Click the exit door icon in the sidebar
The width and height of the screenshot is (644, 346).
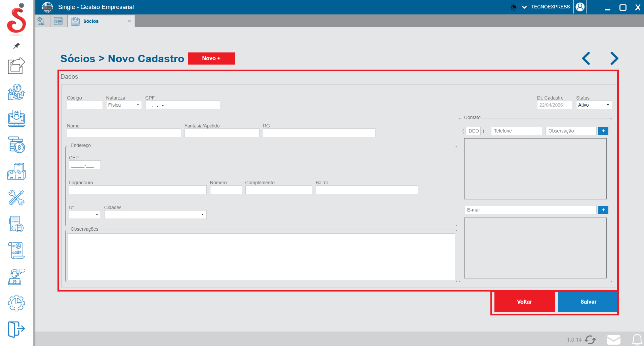pyautogui.click(x=16, y=329)
